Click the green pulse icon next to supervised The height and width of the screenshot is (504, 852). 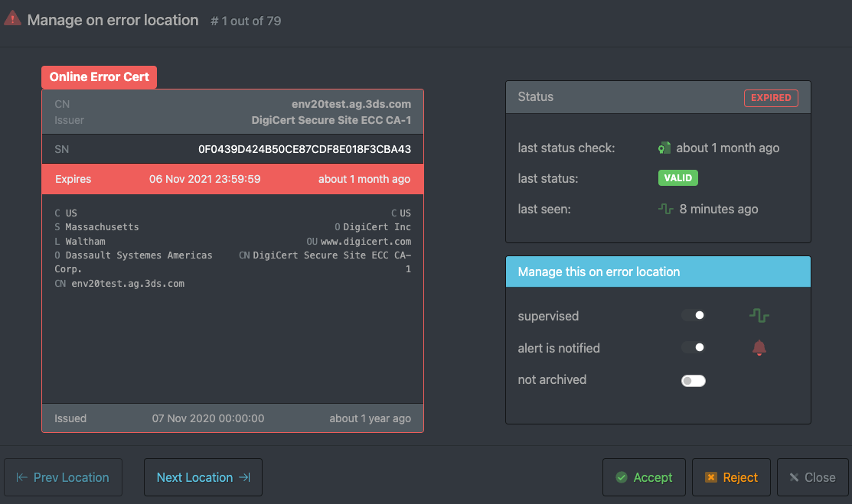(759, 314)
